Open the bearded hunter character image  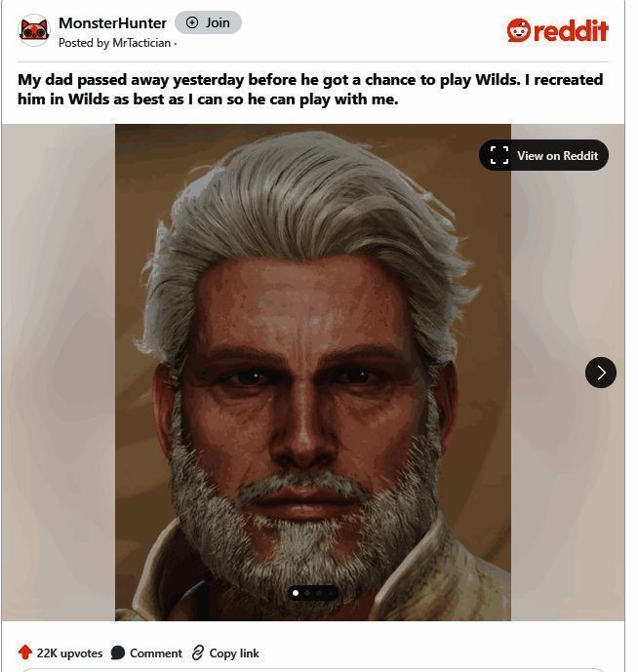pos(313,373)
